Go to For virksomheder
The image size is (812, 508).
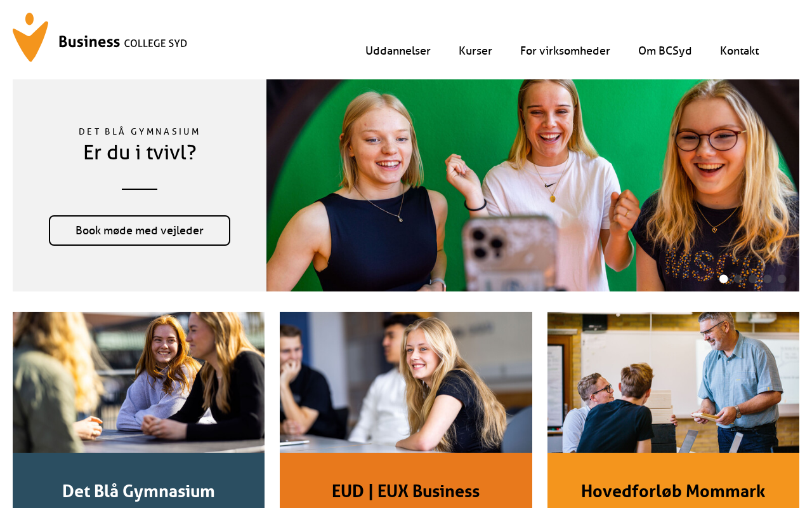(565, 51)
